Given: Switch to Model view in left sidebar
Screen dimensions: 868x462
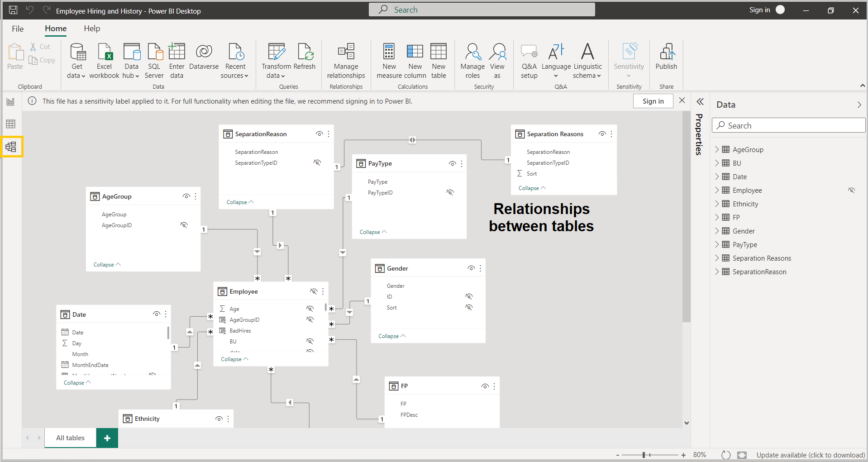Looking at the screenshot, I should tap(11, 146).
